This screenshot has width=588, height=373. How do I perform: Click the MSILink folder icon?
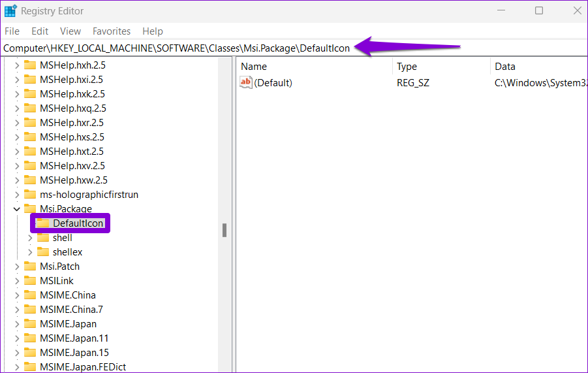click(x=30, y=281)
